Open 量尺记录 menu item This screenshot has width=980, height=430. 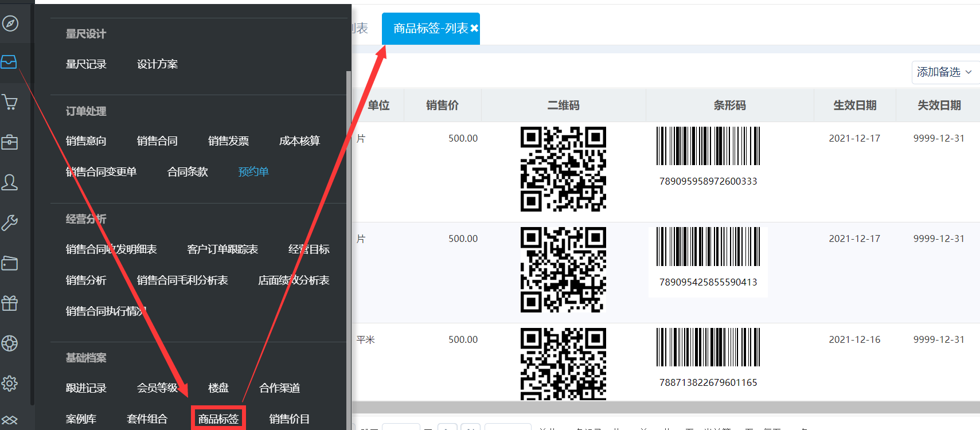(86, 64)
